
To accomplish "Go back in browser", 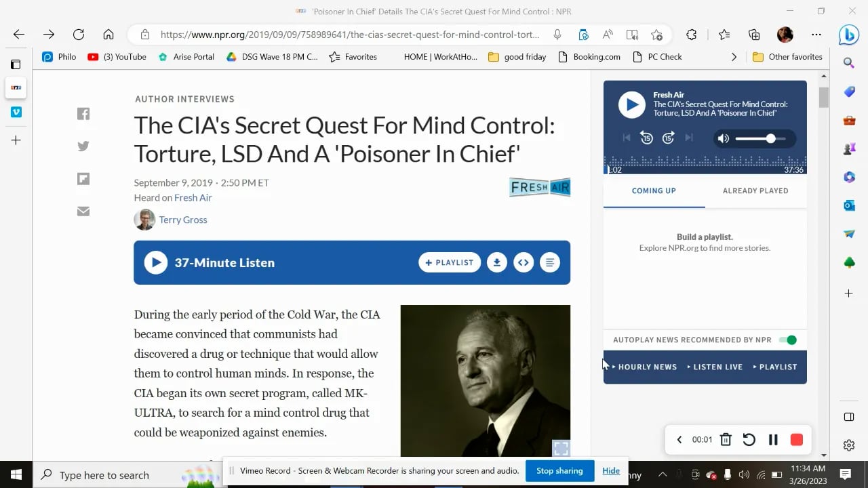I will pos(19,35).
